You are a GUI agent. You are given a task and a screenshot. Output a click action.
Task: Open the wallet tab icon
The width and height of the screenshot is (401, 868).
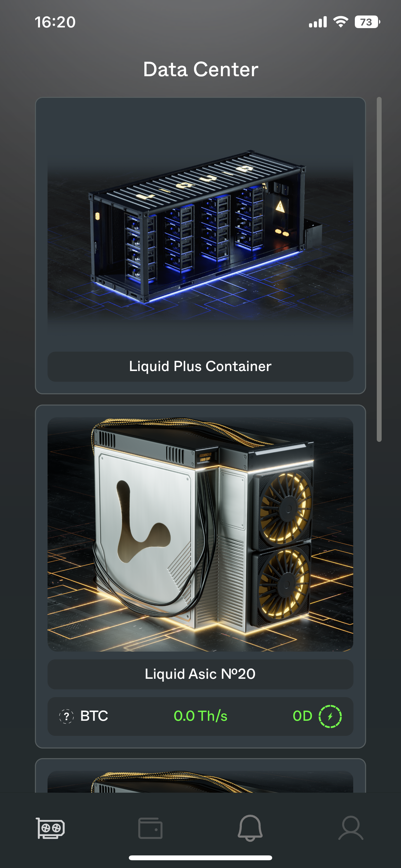[x=150, y=828]
